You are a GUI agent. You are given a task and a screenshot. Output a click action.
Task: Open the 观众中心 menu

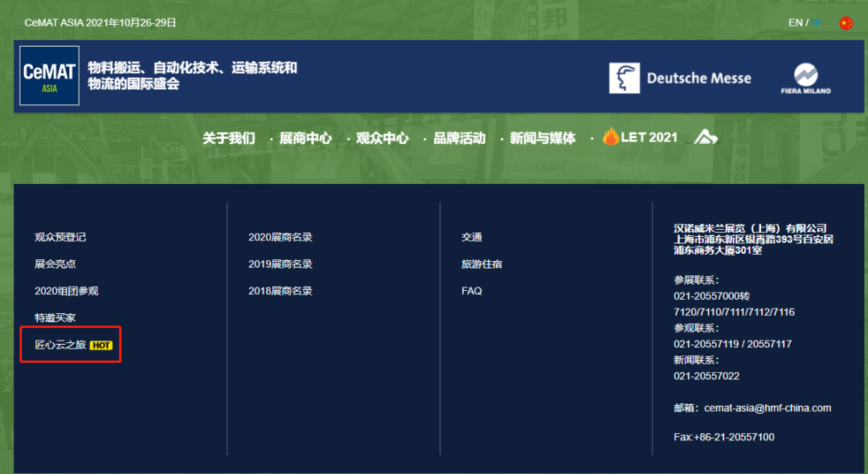tap(383, 138)
